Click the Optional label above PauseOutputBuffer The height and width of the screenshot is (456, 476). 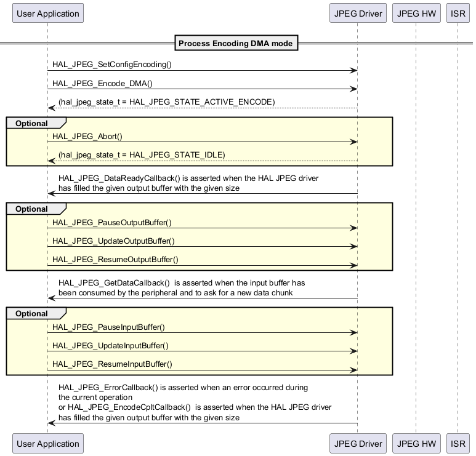[x=31, y=209]
